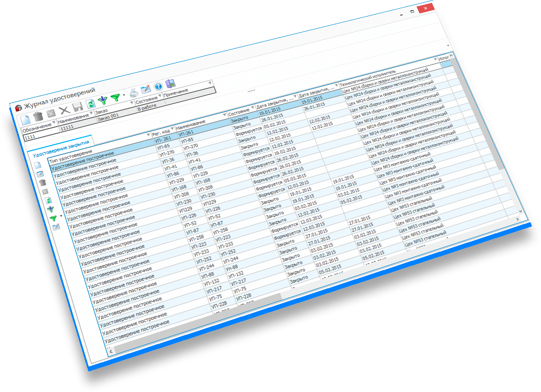Open filter on Обозначение field header
The width and height of the screenshot is (541, 392).
click(x=54, y=122)
